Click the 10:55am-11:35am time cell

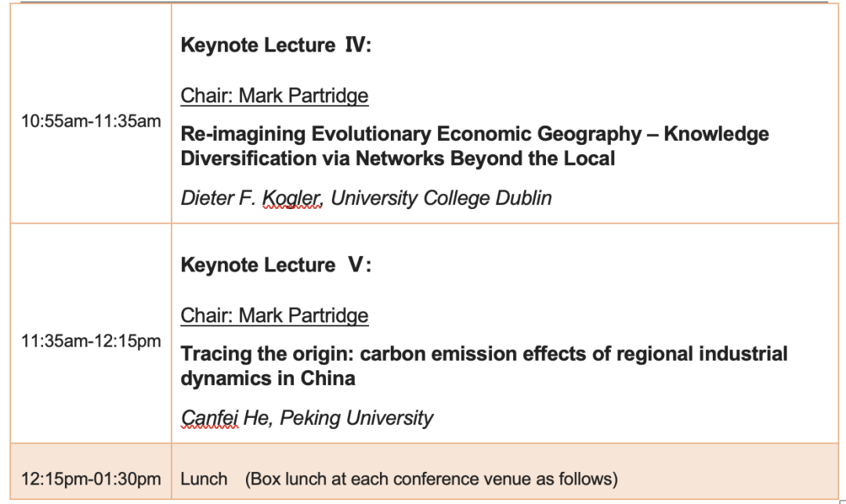(x=91, y=121)
